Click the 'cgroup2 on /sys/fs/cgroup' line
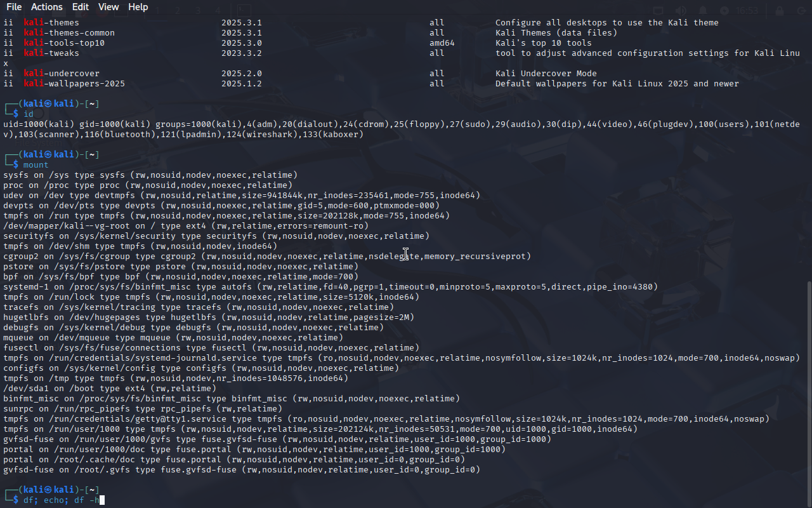 267,257
